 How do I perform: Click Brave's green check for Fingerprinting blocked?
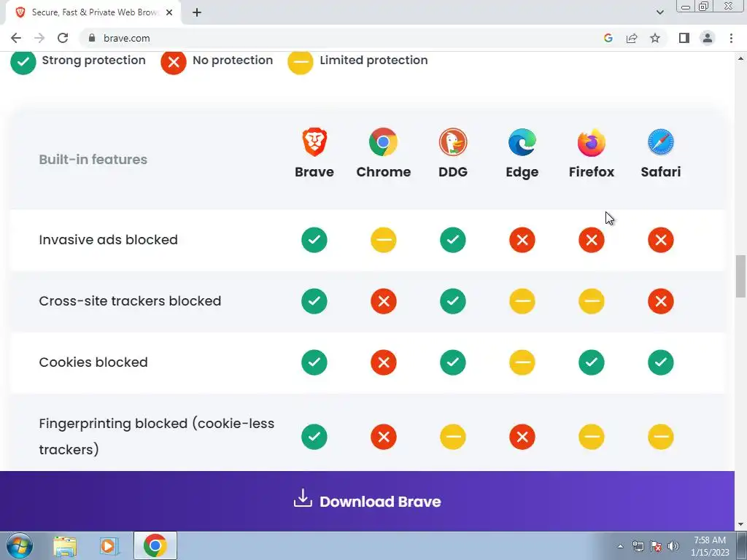tap(314, 437)
